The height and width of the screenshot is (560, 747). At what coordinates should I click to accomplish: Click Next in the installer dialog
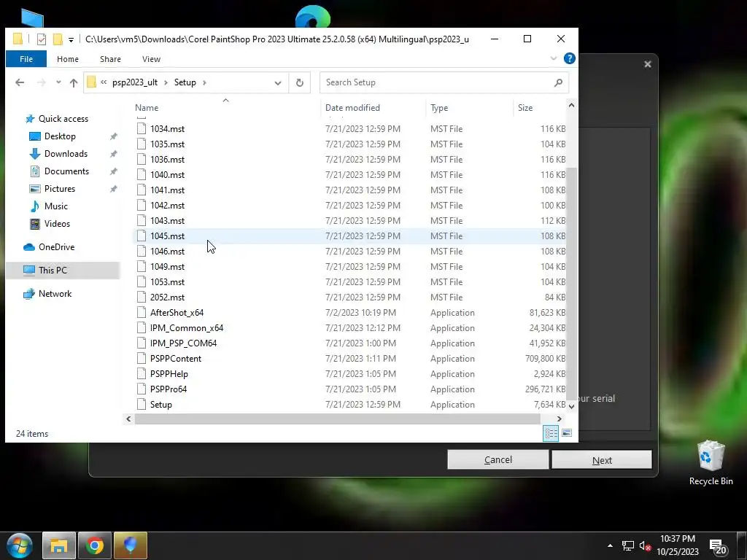(x=602, y=460)
